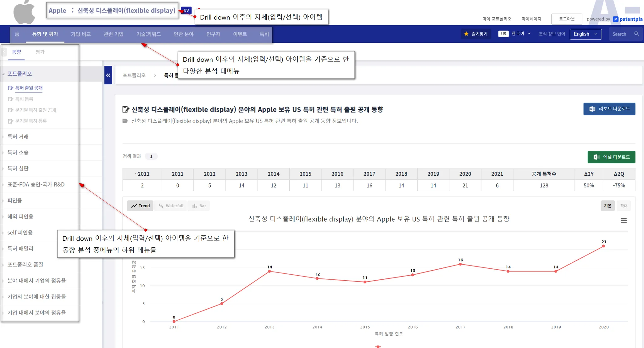Screen dimensions: 644x348
Task: Click the 리포트 다운로드 button
Action: point(609,109)
